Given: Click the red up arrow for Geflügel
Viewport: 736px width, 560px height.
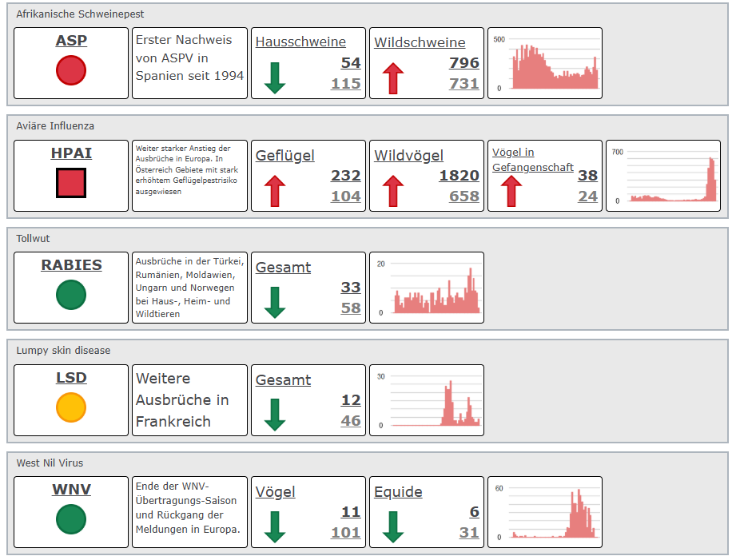Looking at the screenshot, I should [275, 192].
